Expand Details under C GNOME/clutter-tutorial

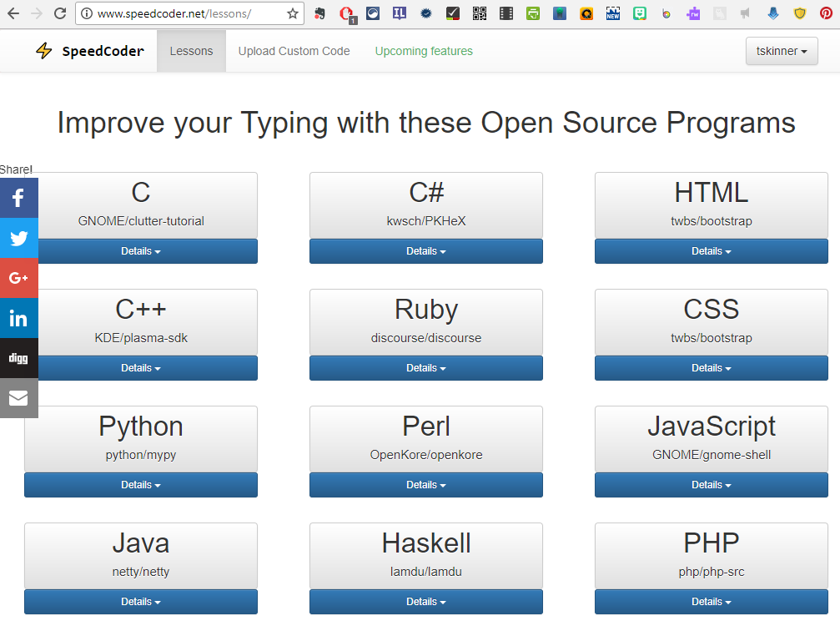tap(141, 251)
